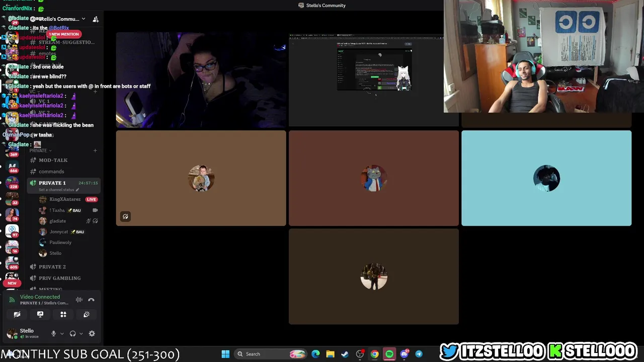Viewport: 644px width, 362px height.
Task: Focus the light blue participant tile
Action: (x=546, y=178)
